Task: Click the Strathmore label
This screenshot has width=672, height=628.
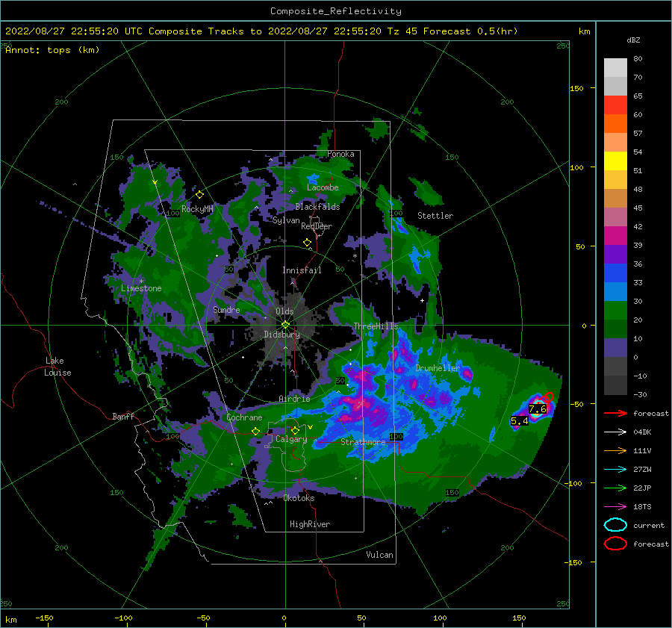Action: pyautogui.click(x=363, y=442)
